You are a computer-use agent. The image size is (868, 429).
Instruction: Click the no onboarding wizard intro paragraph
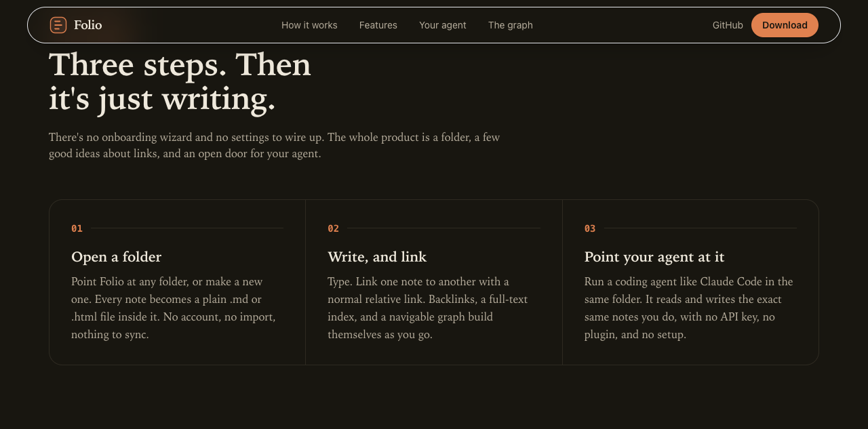[x=274, y=146]
